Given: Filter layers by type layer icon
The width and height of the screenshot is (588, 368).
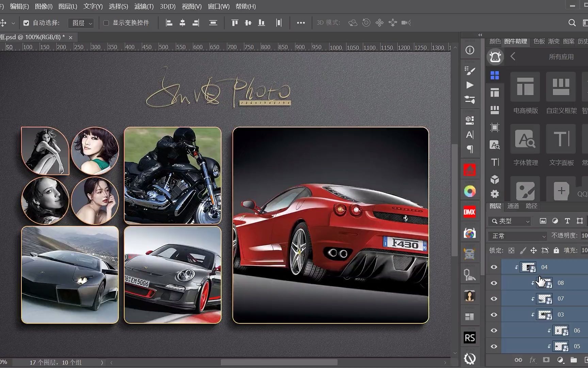Looking at the screenshot, I should 567,221.
